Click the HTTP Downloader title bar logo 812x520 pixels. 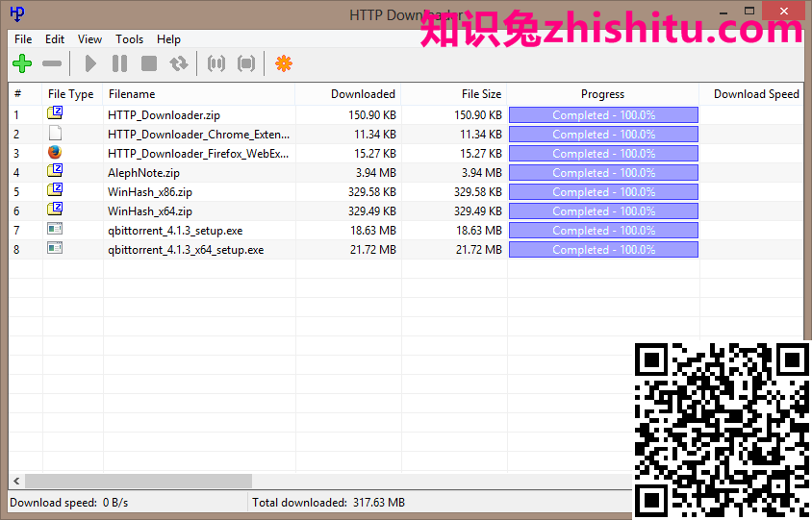pos(17,13)
